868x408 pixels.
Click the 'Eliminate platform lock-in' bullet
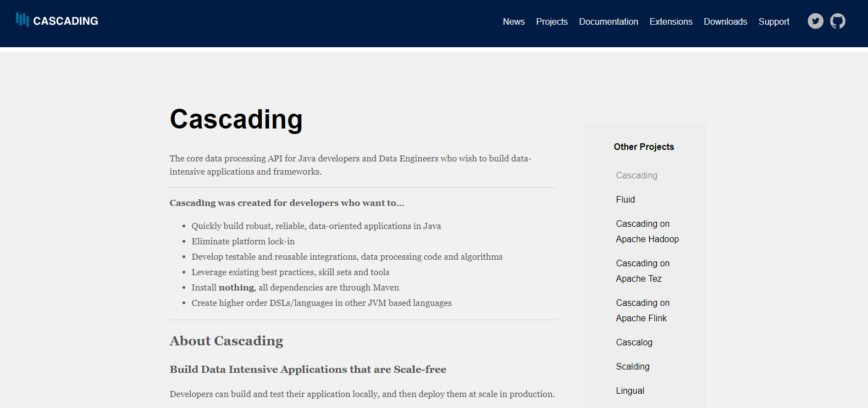point(243,242)
